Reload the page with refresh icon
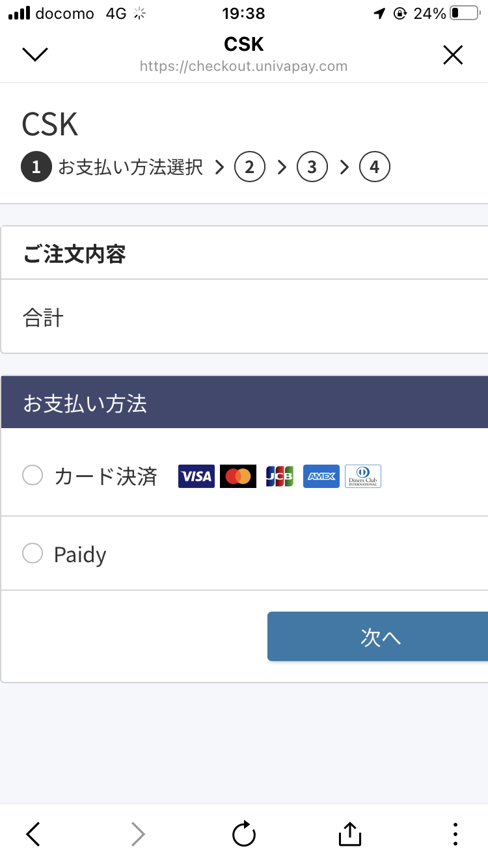The image size is (488, 868). pyautogui.click(x=244, y=834)
